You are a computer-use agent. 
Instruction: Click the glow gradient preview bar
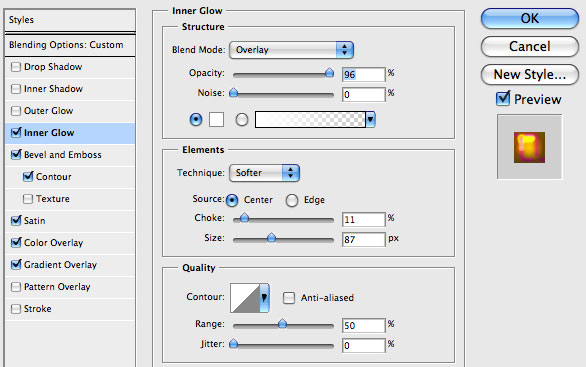[310, 120]
